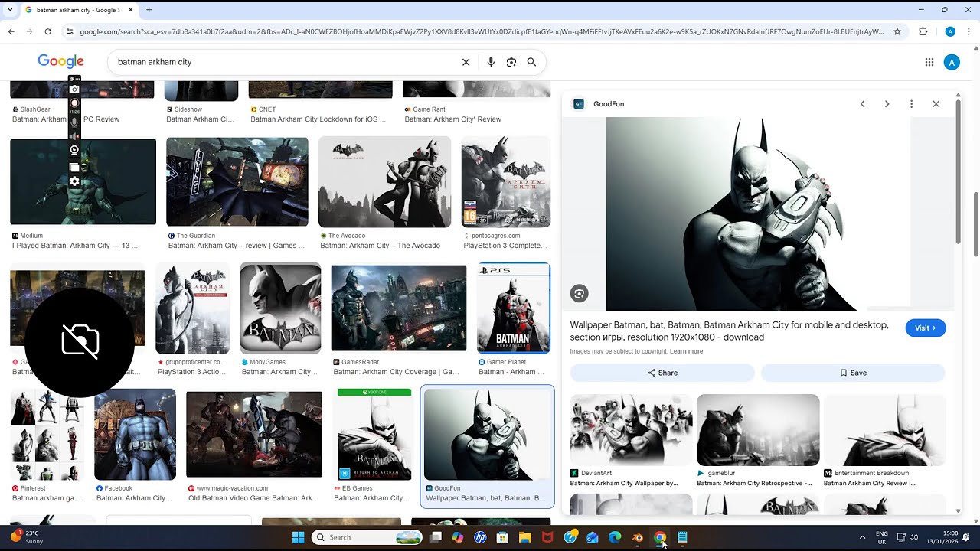Image resolution: width=980 pixels, height=551 pixels.
Task: Open Microsoft Edge from the taskbar
Action: [x=615, y=537]
